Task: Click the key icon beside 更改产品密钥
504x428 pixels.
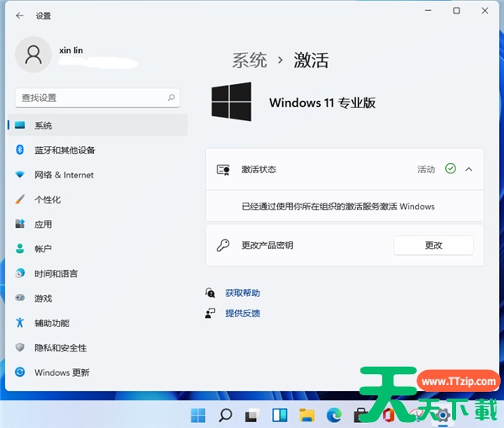Action: 223,246
